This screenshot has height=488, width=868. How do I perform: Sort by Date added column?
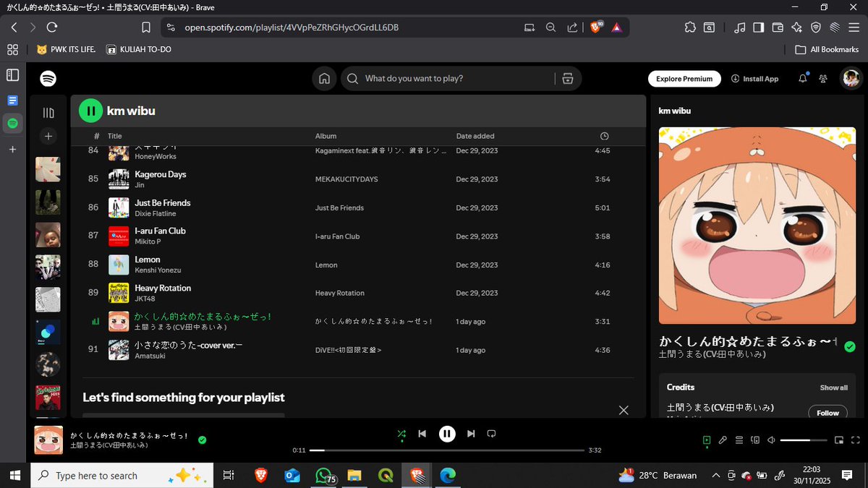pyautogui.click(x=475, y=136)
